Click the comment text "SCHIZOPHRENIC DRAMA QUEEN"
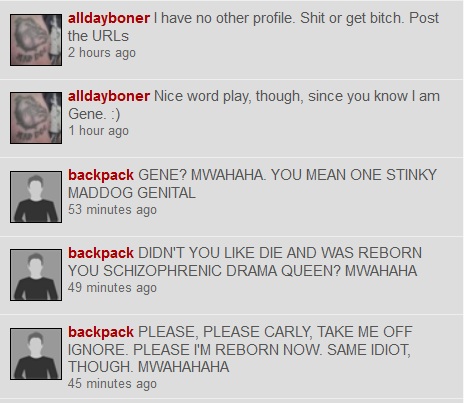 (222, 271)
